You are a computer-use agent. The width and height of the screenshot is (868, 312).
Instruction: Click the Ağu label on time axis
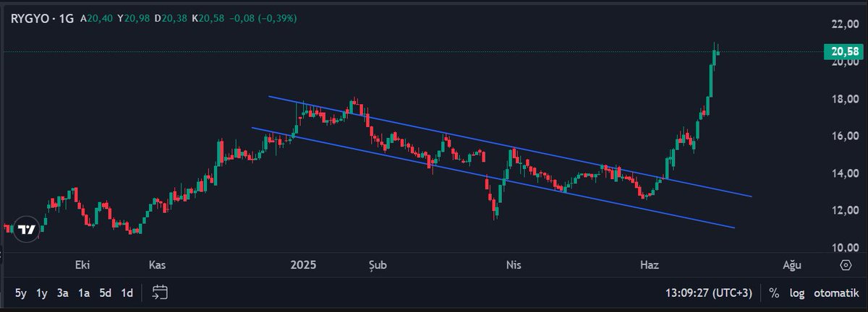792,265
